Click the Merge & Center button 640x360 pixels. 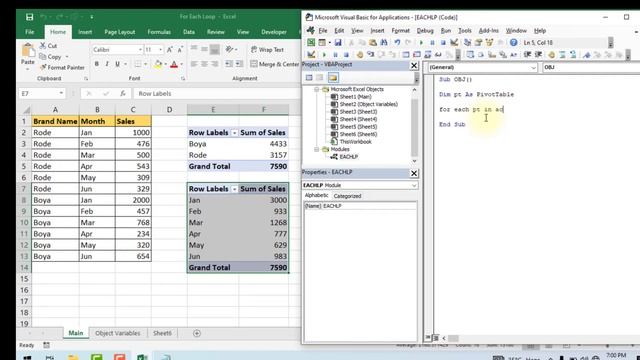pyautogui.click(x=275, y=64)
